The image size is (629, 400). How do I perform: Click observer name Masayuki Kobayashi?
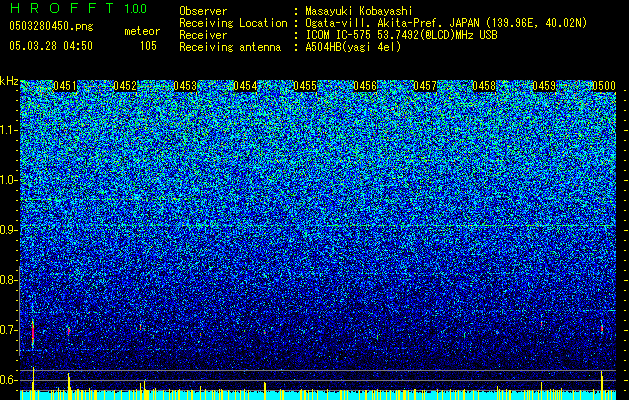(359, 11)
